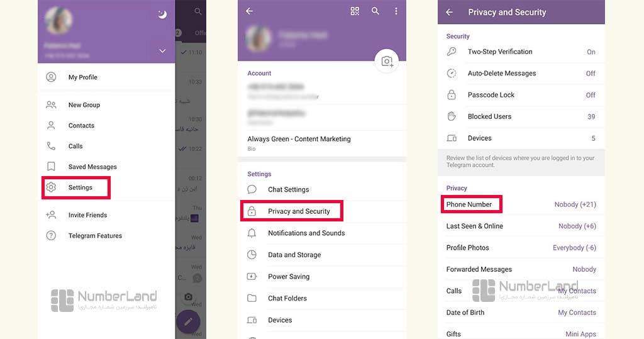644x339 pixels.
Task: Open the Last Seen & Online label
Action: pos(474,226)
